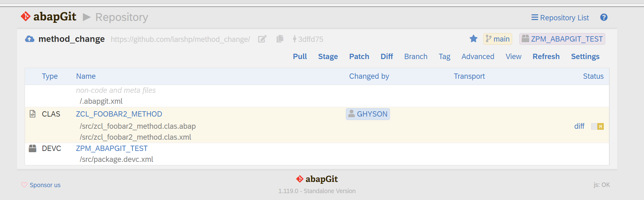Open the branch selector showing main
This screenshot has height=200, width=644.
497,39
